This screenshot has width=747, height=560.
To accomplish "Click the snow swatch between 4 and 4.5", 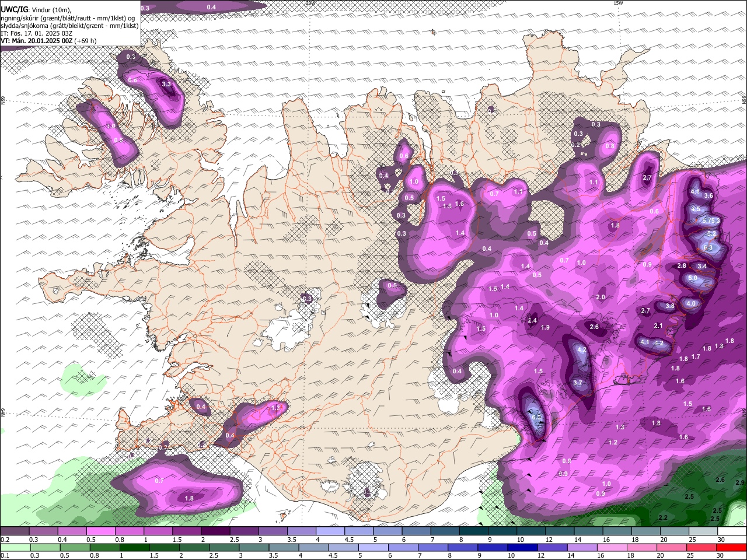I will 330,531.
